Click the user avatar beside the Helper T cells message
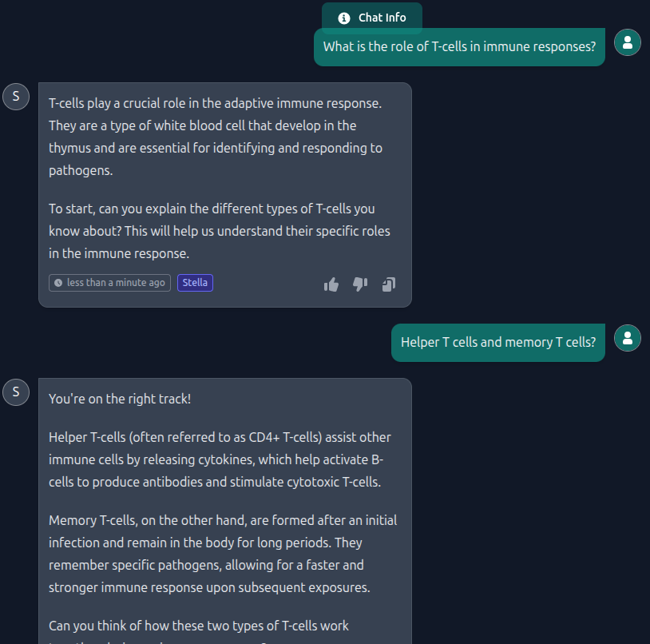Viewport: 650px width, 644px height. click(628, 338)
